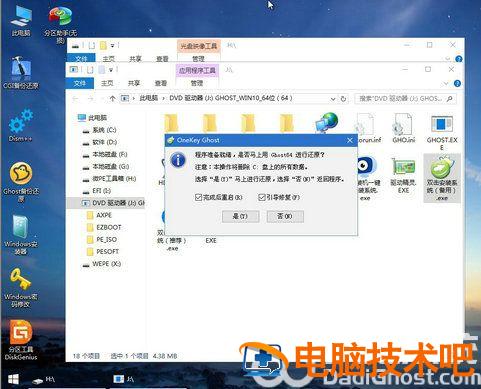Click 否(N) to cancel restore
This screenshot has width=481, height=389.
tap(285, 216)
